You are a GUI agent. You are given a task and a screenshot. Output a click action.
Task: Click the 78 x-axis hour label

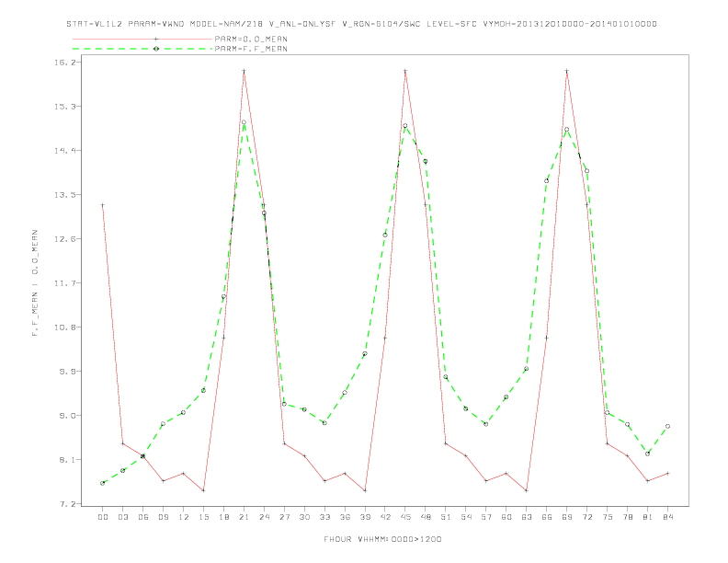(x=627, y=517)
